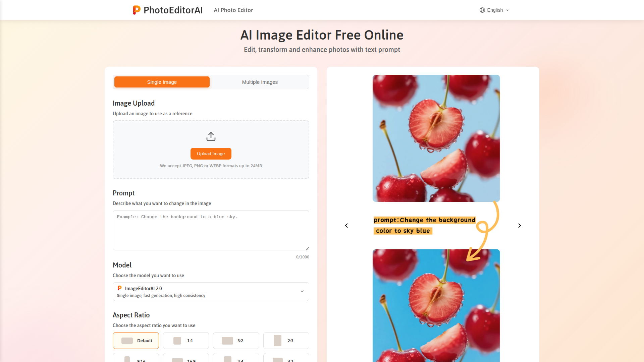Click the globe language icon
Screen dimensions: 644x362
(482, 10)
